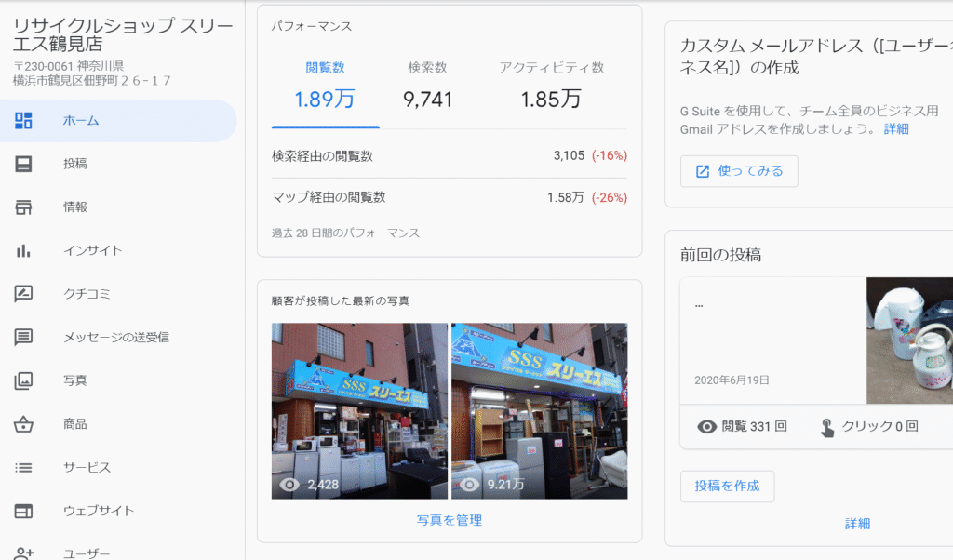Click the Services (サービス) list icon
The height and width of the screenshot is (560, 953).
tap(23, 467)
